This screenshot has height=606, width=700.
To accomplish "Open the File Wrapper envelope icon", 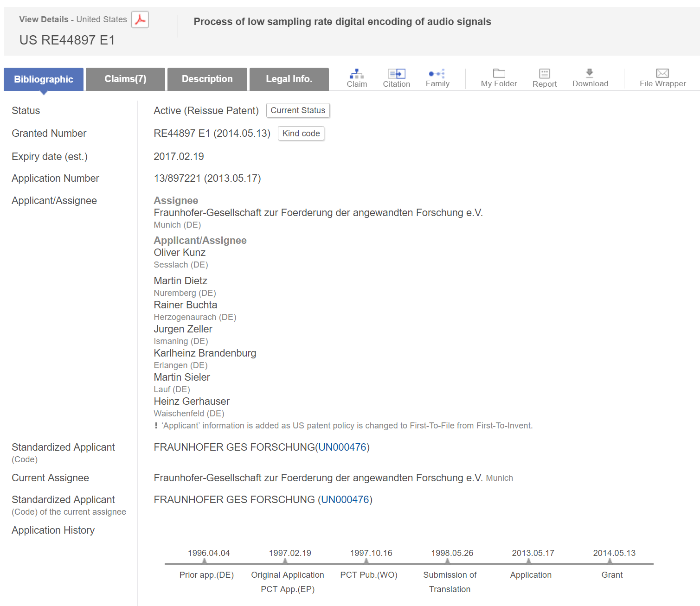I will (x=662, y=73).
